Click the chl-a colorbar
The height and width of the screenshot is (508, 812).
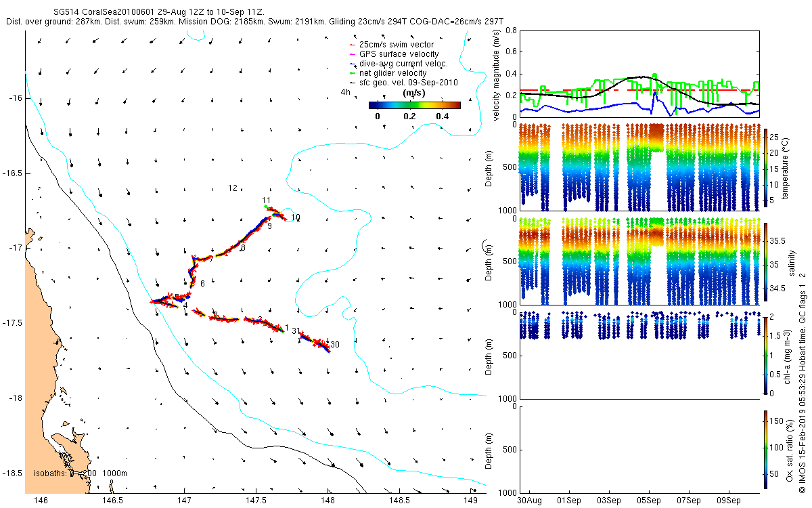tap(766, 354)
